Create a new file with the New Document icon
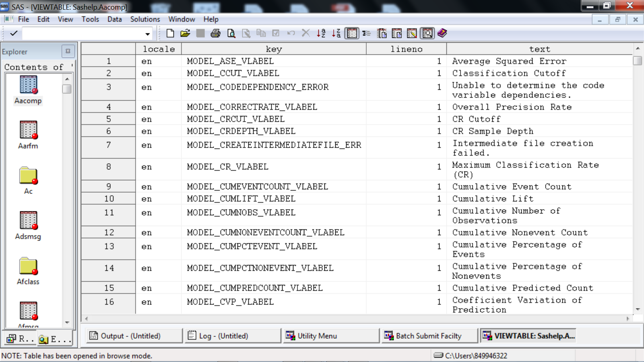 point(170,33)
